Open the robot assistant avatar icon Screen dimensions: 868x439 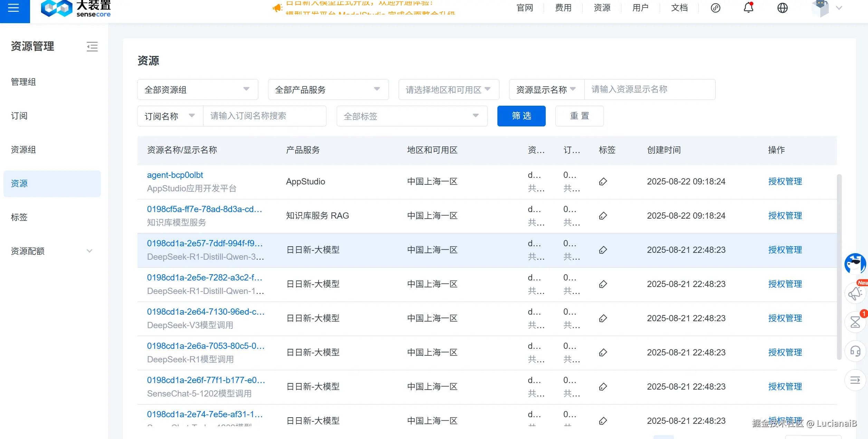pos(855,264)
